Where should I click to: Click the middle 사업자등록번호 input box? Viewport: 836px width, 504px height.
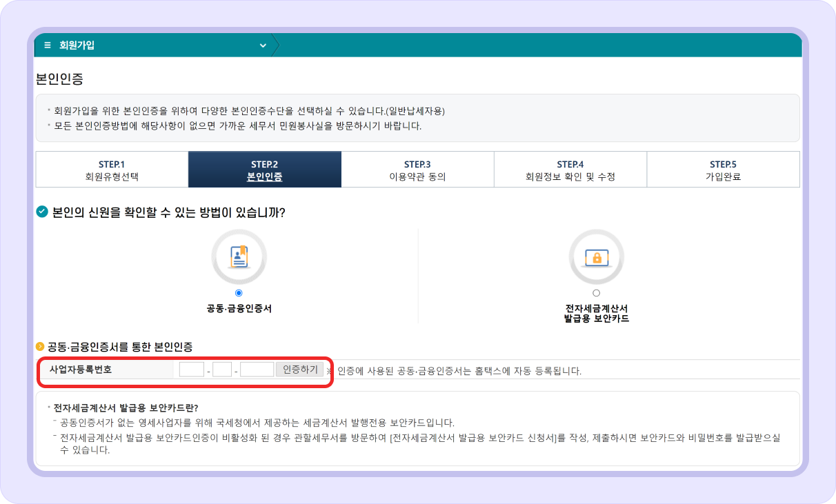pos(222,369)
